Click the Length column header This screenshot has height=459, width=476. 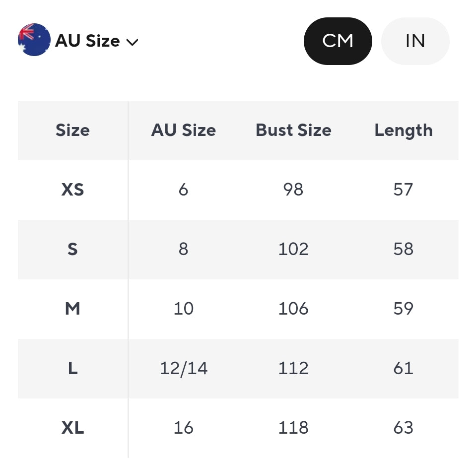click(x=403, y=131)
